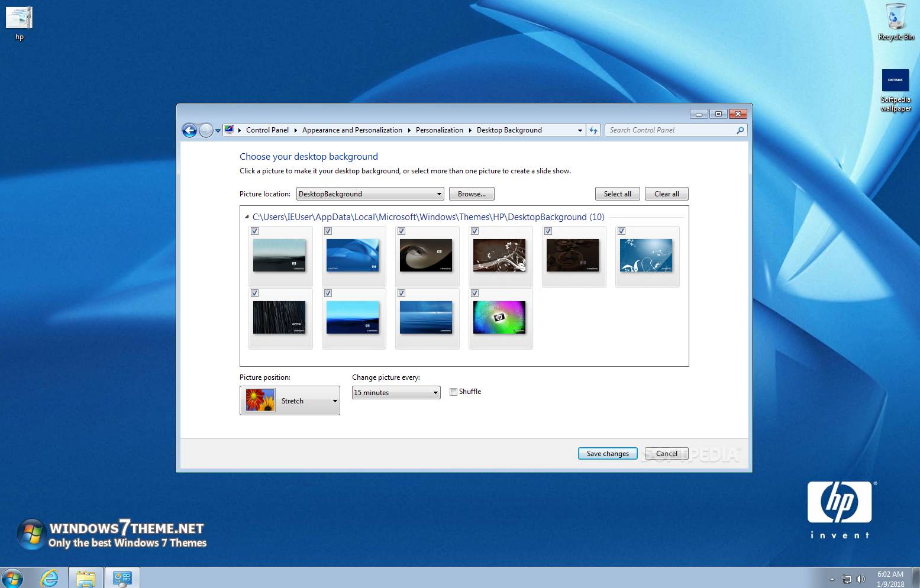Select the dark spiral shell thumbnail

(426, 256)
